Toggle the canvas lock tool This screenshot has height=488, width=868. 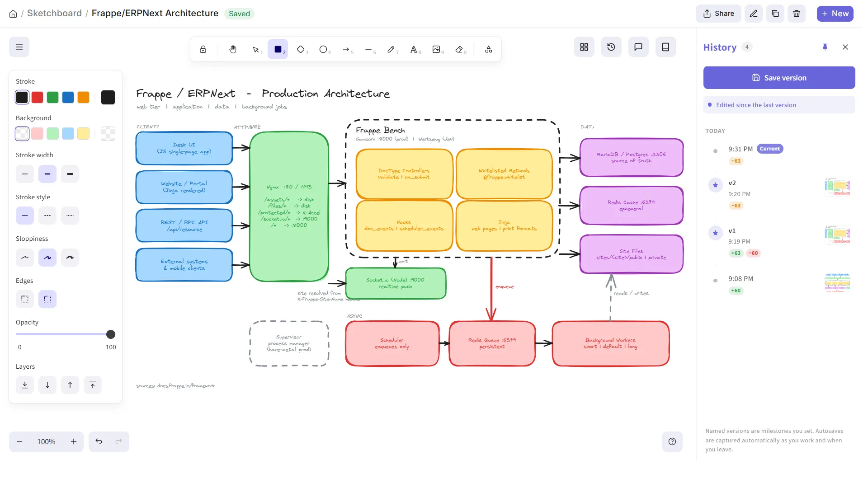tap(203, 49)
